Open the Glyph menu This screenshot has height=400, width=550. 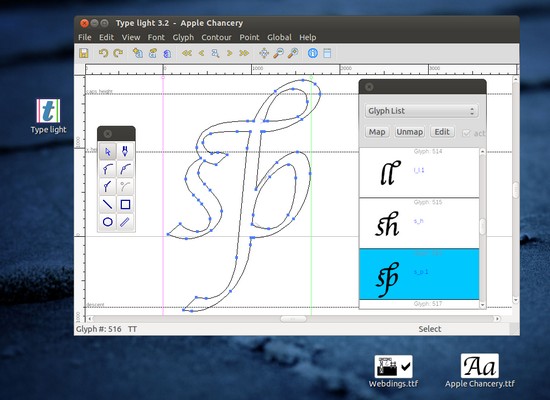point(183,37)
